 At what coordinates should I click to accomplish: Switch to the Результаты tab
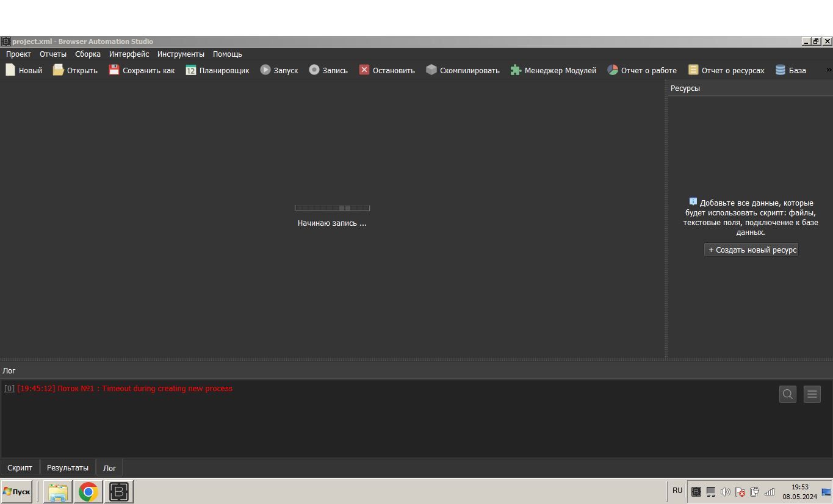[x=67, y=468]
